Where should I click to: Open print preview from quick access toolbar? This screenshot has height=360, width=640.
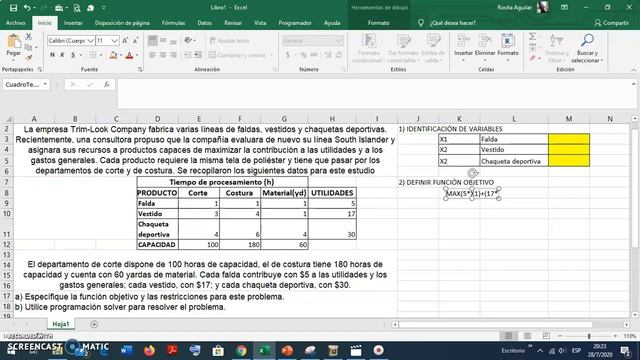pyautogui.click(x=77, y=8)
